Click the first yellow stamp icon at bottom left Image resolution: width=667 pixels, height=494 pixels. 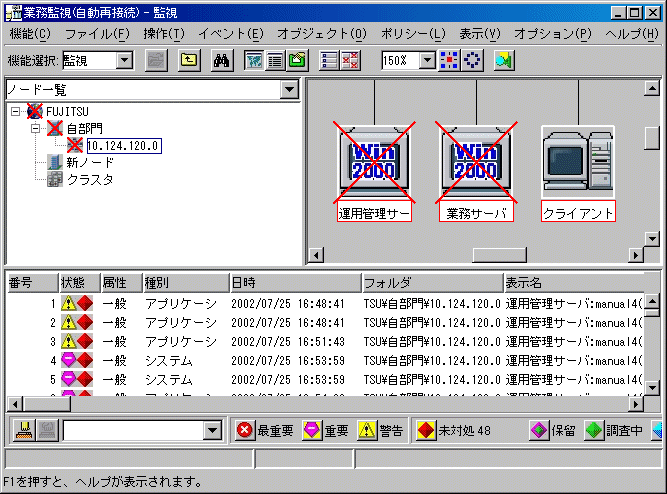(x=24, y=430)
